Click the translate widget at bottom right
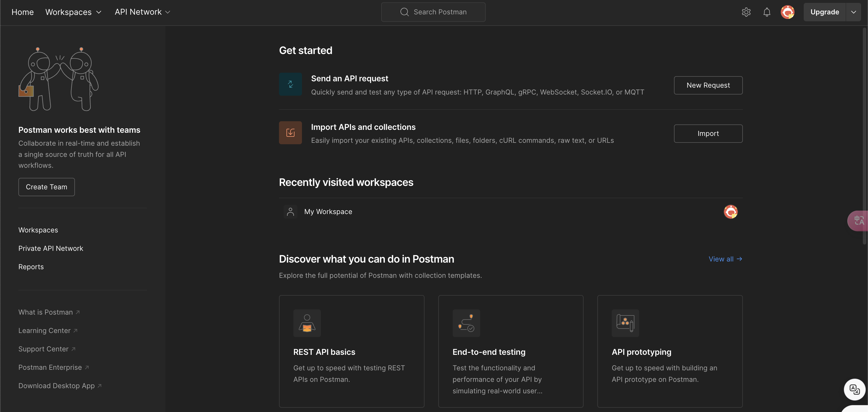This screenshot has width=868, height=412. point(854,389)
